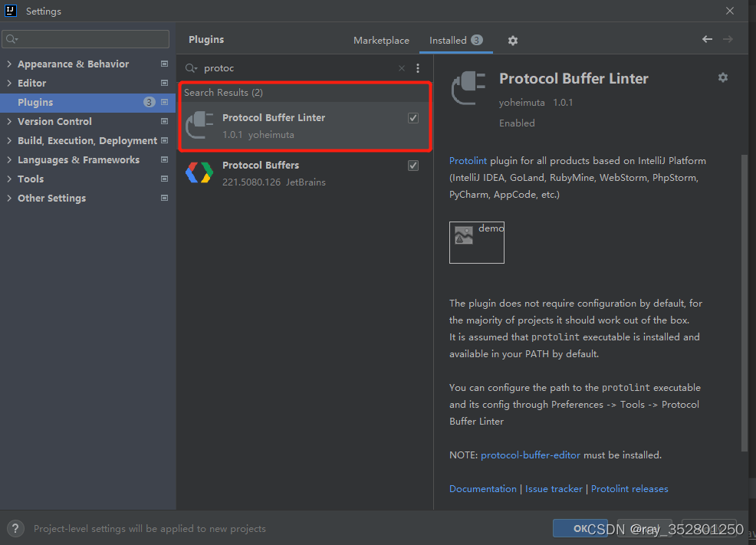Expand the Other Settings node
756x545 pixels.
coord(9,198)
